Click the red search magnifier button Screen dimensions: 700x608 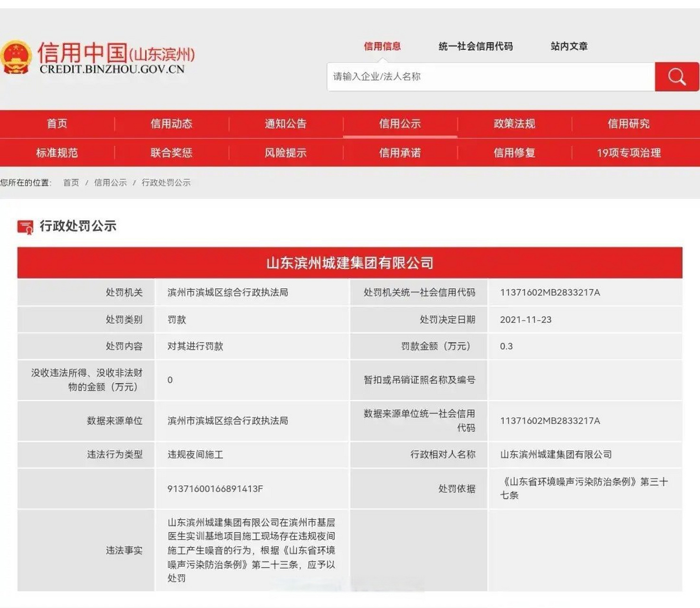(677, 76)
